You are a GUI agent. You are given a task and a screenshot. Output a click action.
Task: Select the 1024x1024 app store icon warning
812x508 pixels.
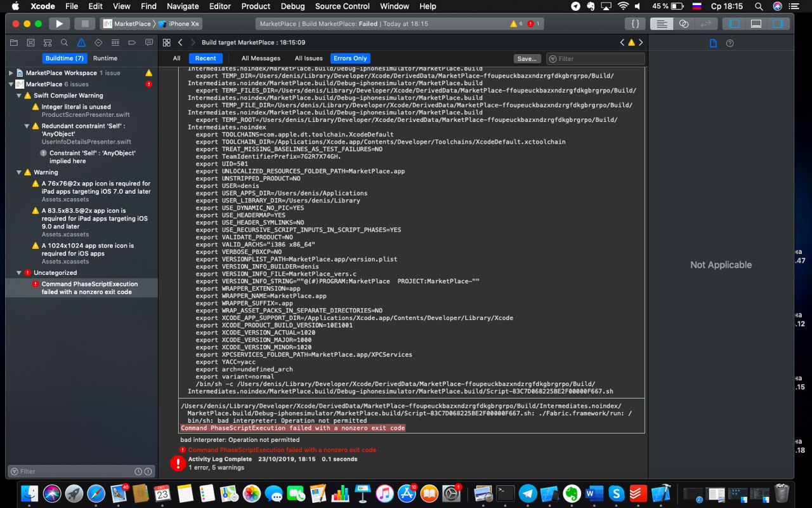click(81, 253)
